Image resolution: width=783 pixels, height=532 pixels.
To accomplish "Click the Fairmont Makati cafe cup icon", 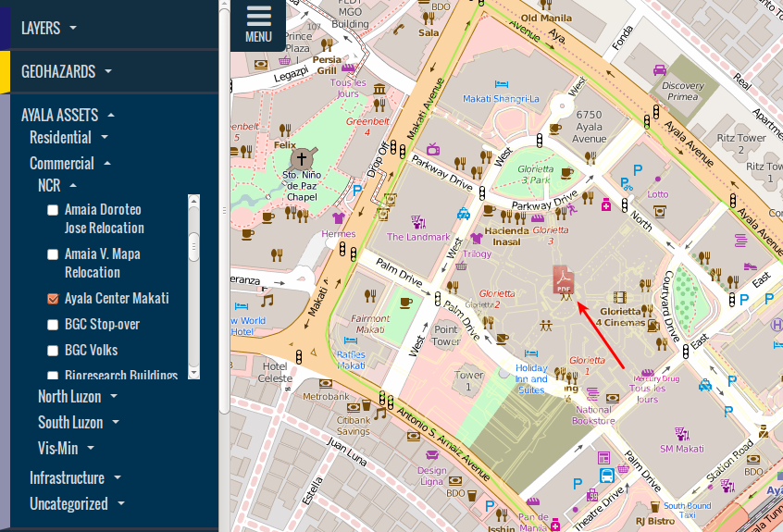I will (x=406, y=302).
